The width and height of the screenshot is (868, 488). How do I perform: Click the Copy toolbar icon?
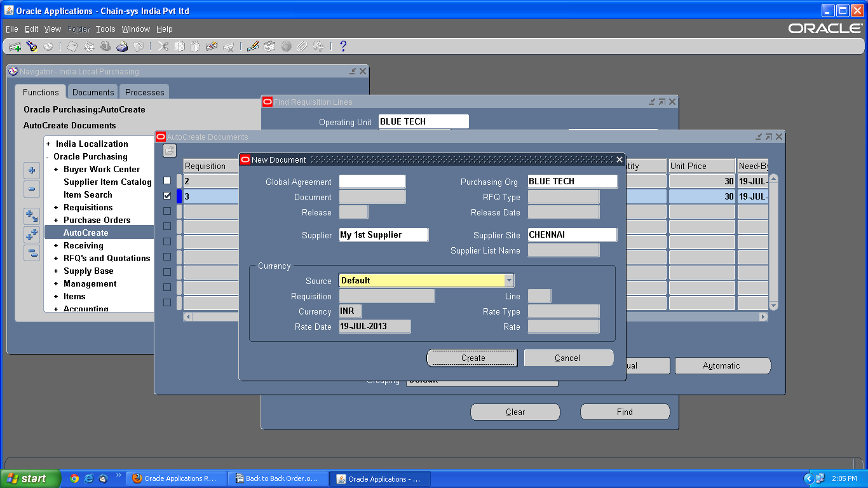coord(179,46)
